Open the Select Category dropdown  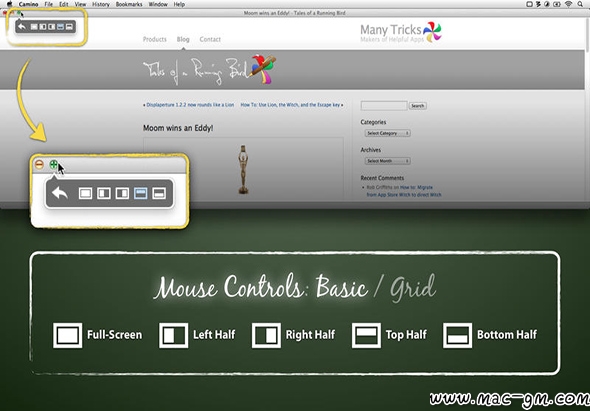point(387,133)
